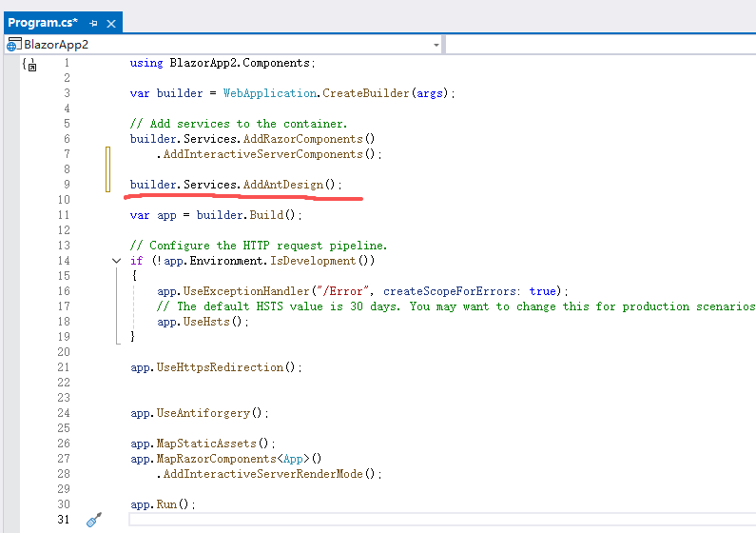Click the 'App' type on line 27

pyautogui.click(x=293, y=459)
